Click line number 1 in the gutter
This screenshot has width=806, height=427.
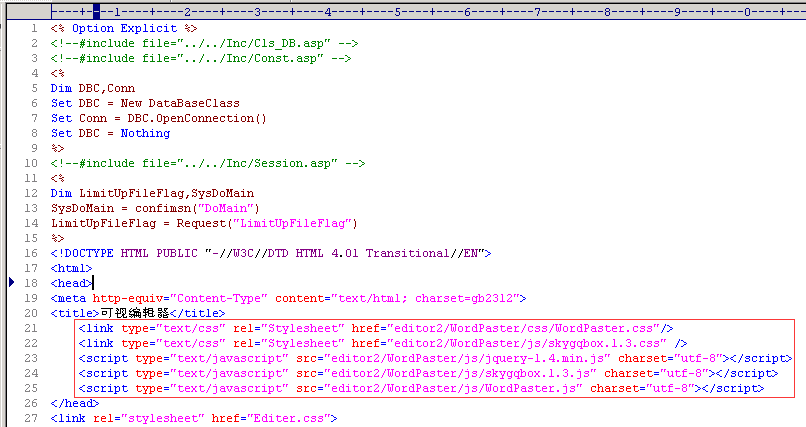point(34,28)
